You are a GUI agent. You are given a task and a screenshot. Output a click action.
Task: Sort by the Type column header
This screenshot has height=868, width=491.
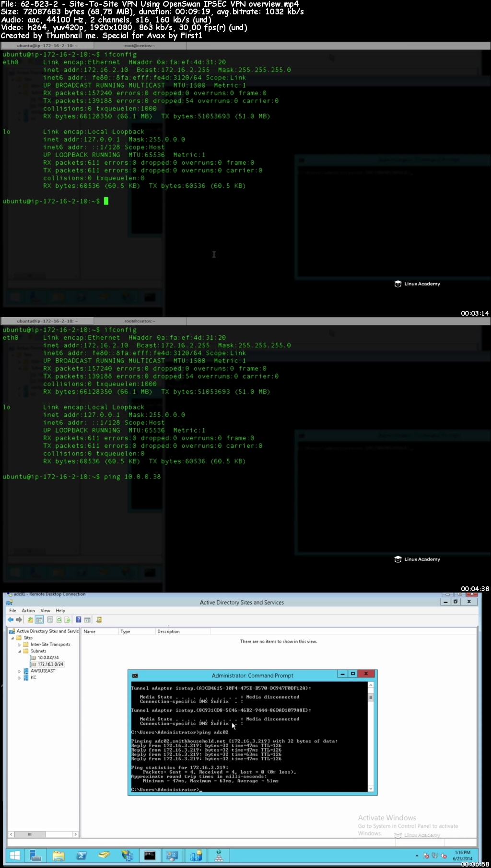(137, 631)
